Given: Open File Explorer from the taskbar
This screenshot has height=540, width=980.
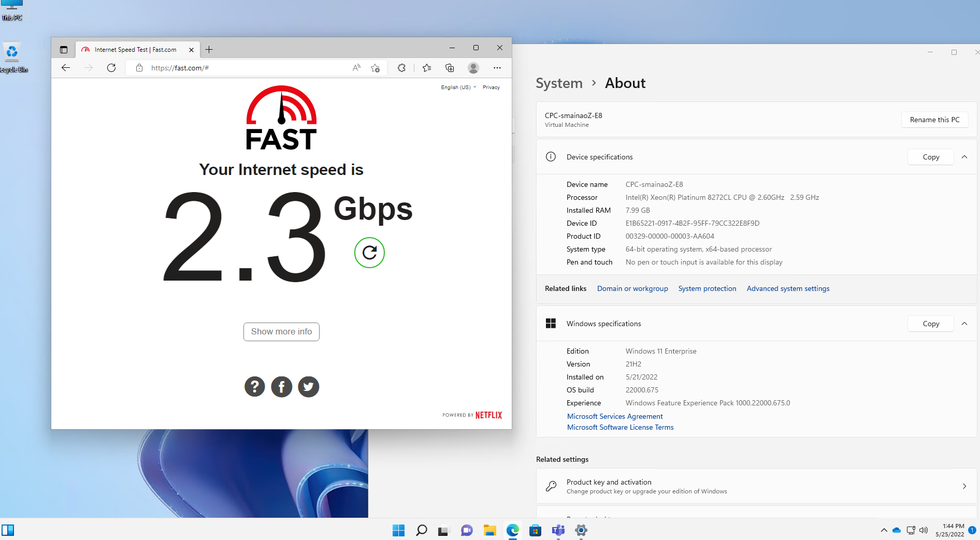Looking at the screenshot, I should [489, 530].
